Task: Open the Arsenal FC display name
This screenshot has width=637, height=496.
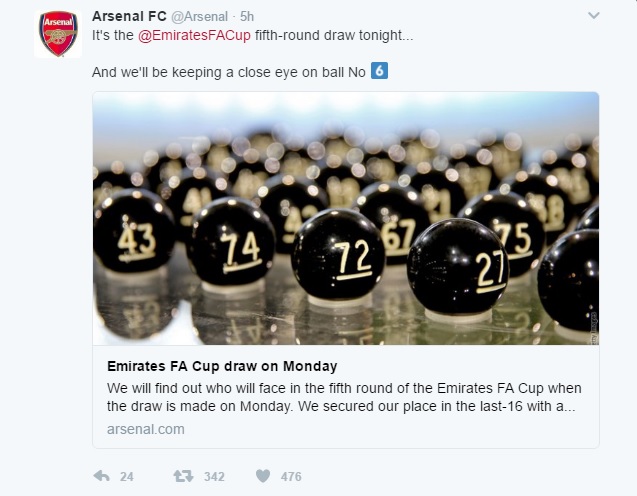Action: [129, 16]
